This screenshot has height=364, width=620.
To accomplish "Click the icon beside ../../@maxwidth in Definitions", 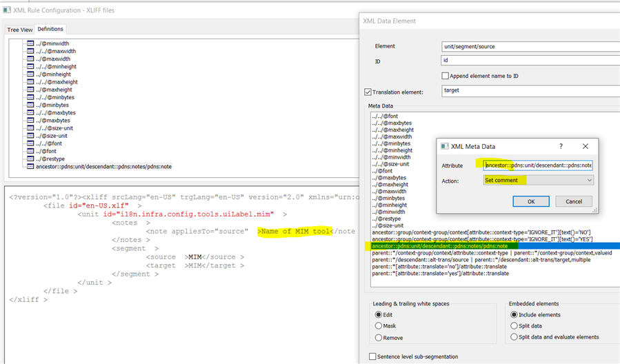I will coord(30,51).
